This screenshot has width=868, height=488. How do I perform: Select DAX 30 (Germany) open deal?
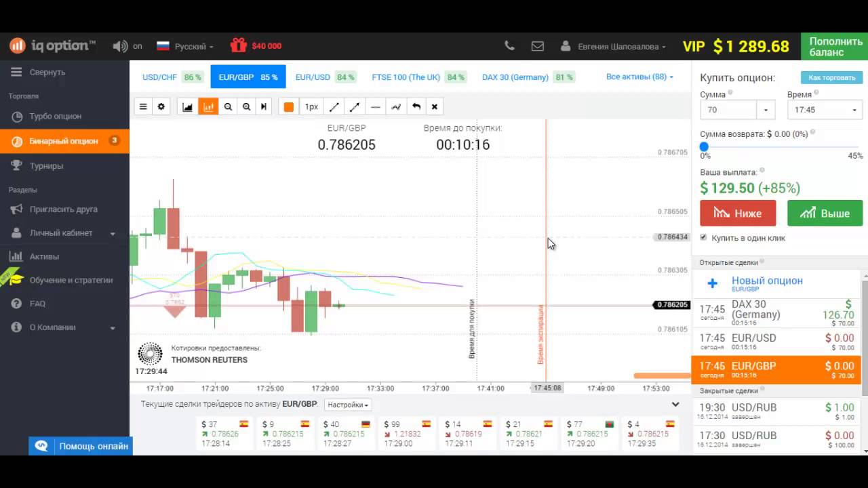pyautogui.click(x=776, y=313)
